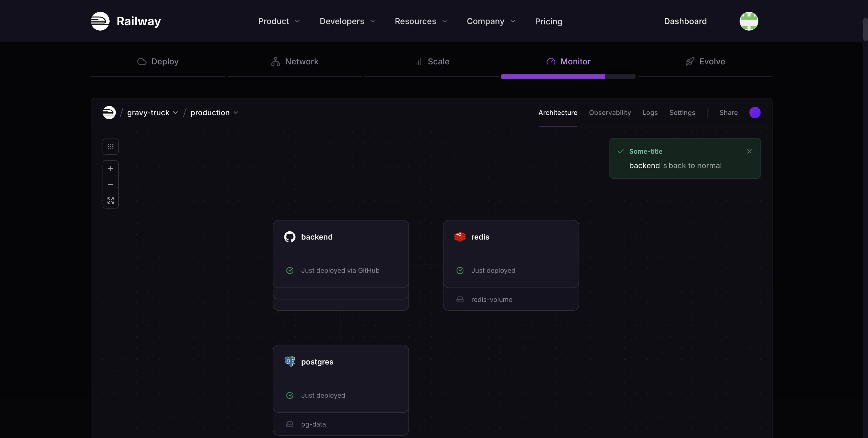The width and height of the screenshot is (868, 438).
Task: Open the Product navigation dropdown
Action: [279, 21]
